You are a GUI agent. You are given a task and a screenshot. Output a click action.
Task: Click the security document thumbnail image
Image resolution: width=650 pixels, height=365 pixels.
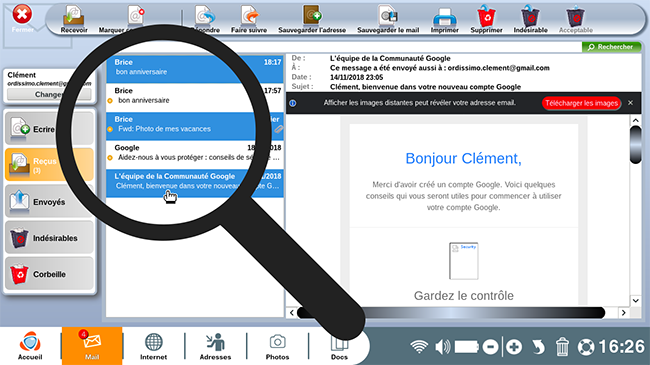pyautogui.click(x=463, y=261)
